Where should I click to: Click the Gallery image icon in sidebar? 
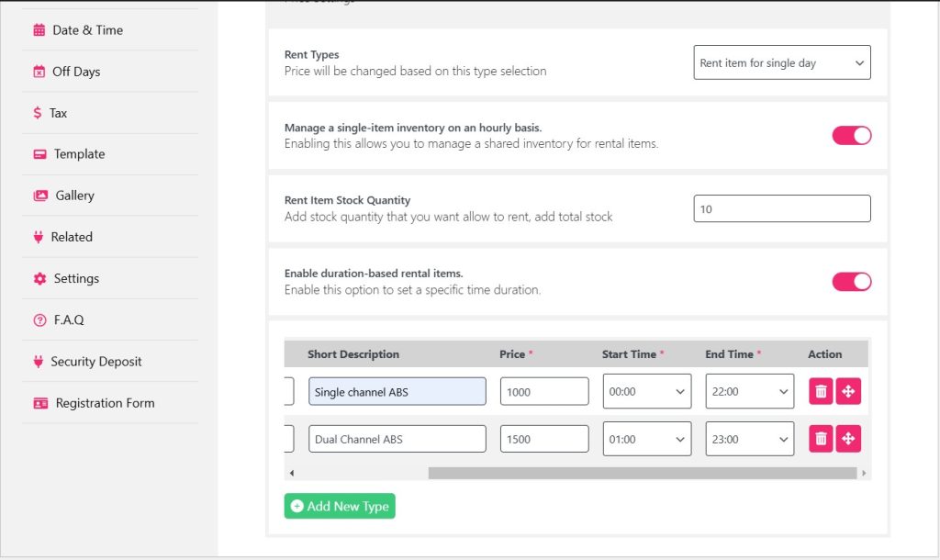point(40,196)
